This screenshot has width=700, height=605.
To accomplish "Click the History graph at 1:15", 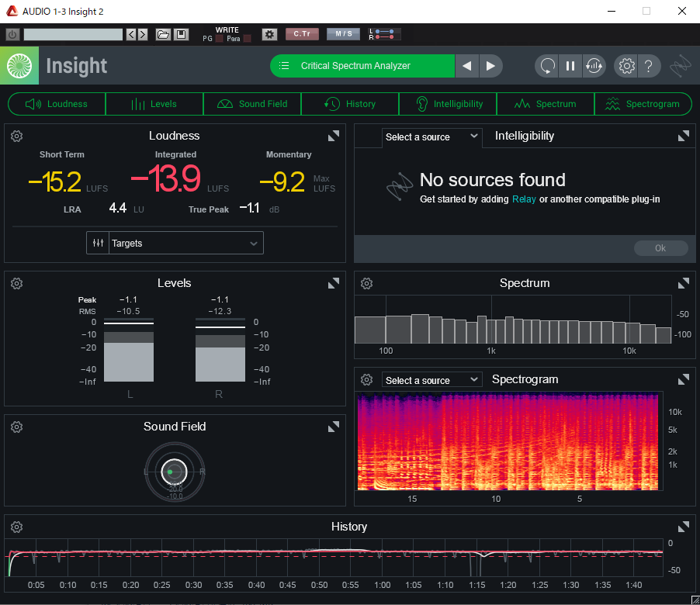I will coord(476,558).
